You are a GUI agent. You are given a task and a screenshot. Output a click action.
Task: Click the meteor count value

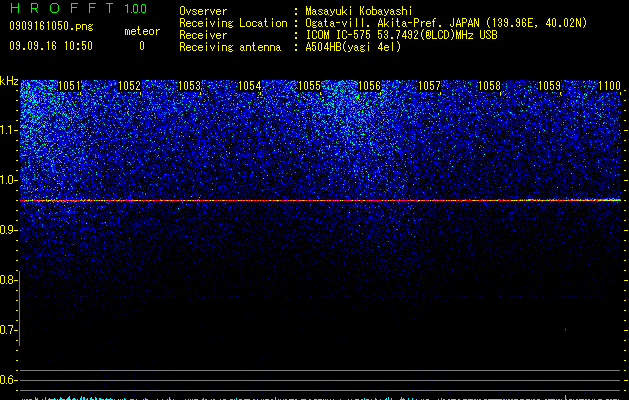pos(142,46)
